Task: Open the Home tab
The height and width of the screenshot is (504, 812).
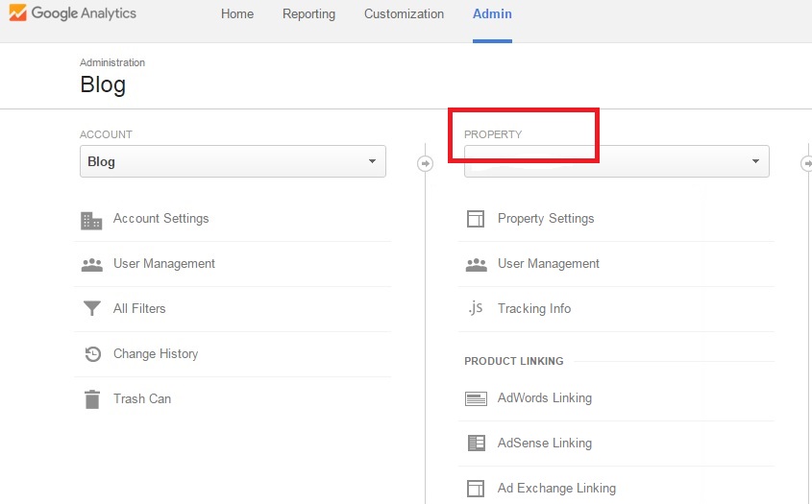Action: (x=236, y=14)
